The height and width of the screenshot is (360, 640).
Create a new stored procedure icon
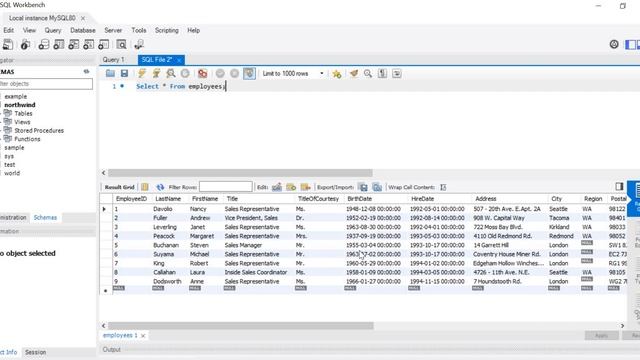pos(89,44)
